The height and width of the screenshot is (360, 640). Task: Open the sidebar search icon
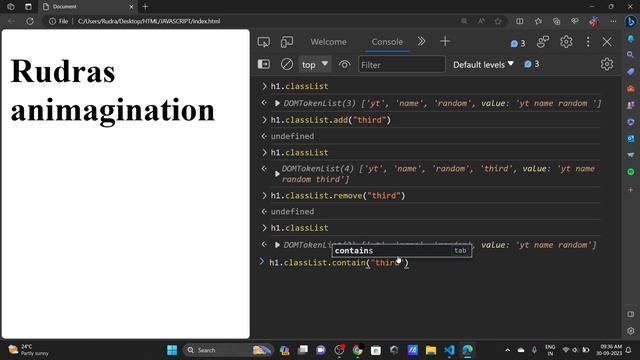pos(631,54)
